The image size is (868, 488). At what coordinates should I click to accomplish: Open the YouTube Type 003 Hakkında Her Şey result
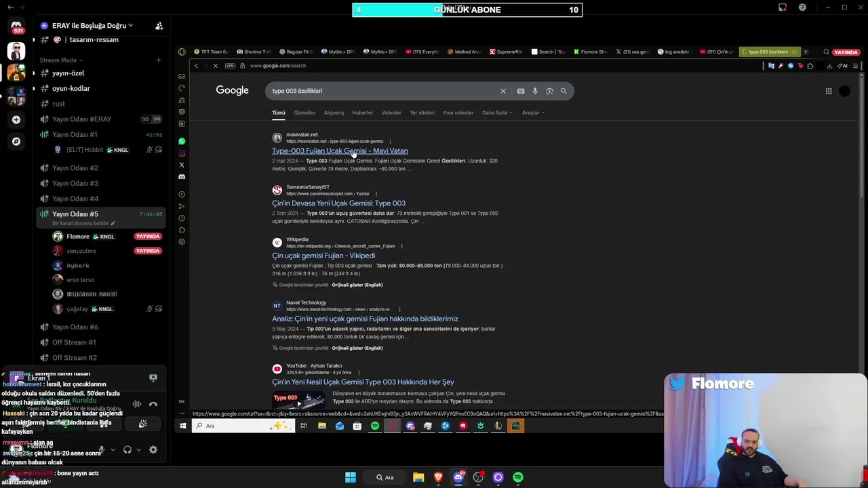[x=363, y=382]
